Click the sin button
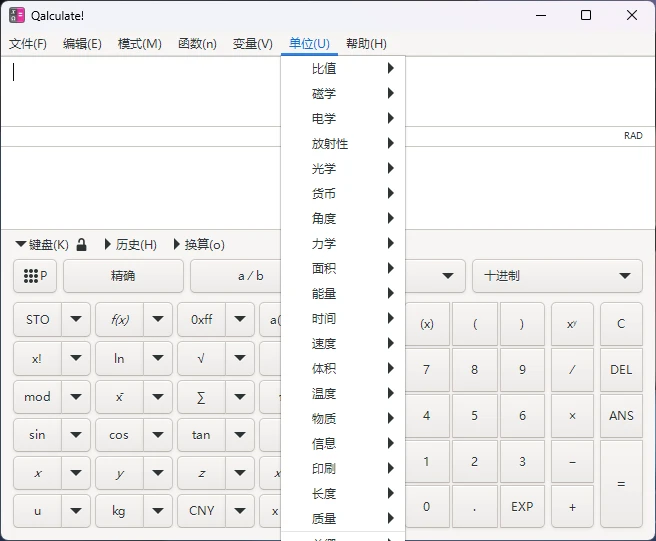 coord(38,435)
